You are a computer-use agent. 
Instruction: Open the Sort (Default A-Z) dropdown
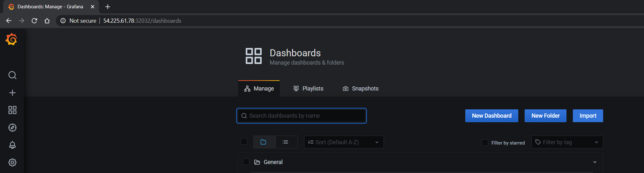click(x=343, y=142)
